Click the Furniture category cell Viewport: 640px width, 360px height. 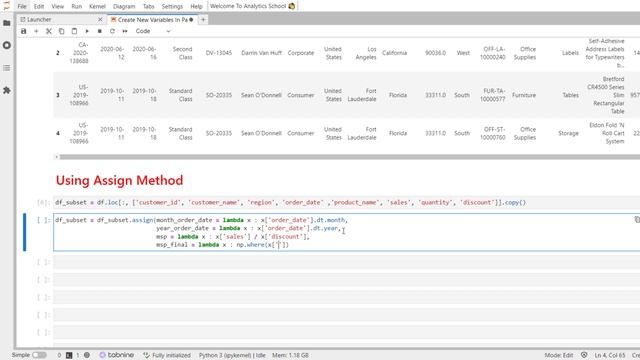(524, 95)
